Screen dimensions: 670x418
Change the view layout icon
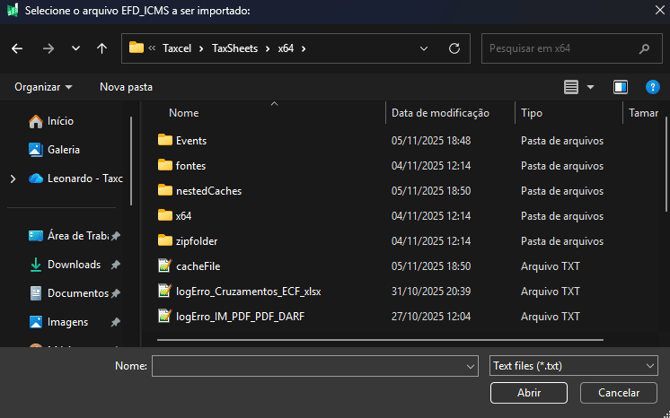pos(571,87)
